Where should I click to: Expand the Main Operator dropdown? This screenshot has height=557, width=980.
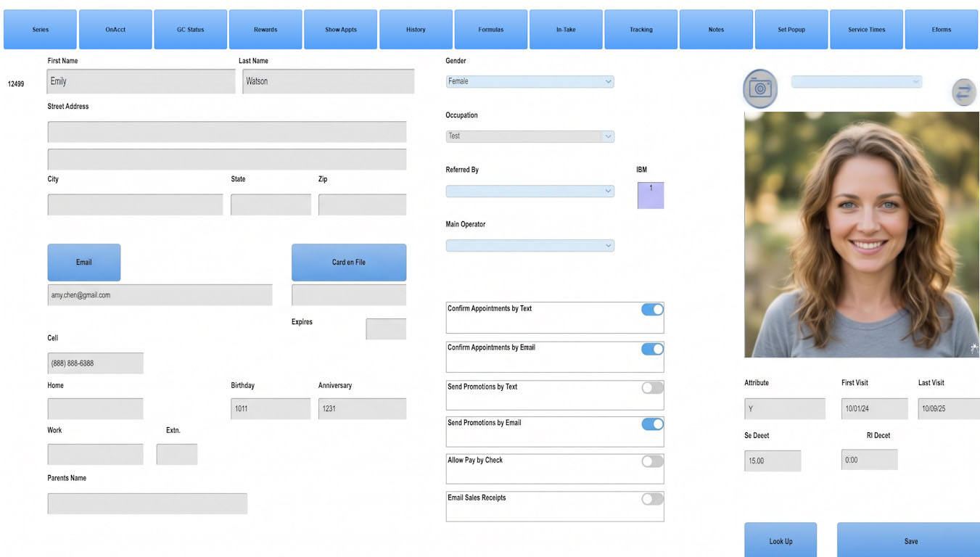click(530, 246)
